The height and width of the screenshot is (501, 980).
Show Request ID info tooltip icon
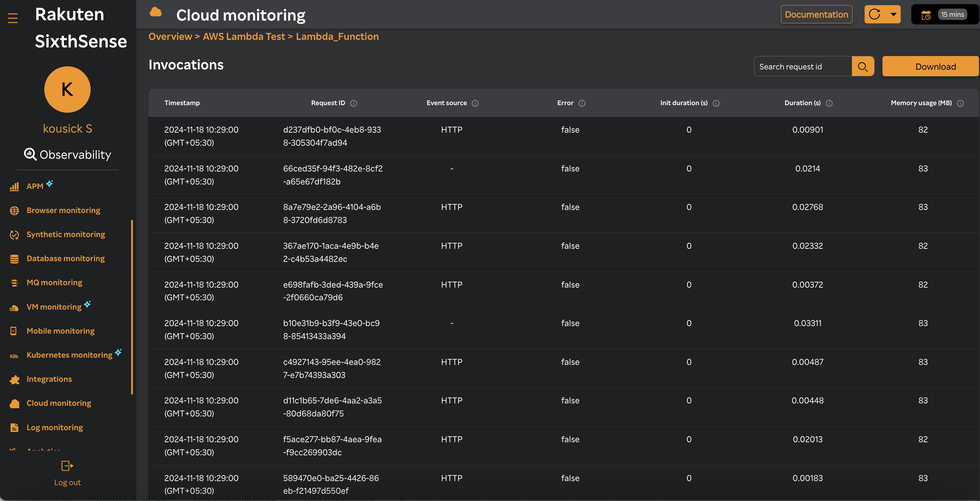(353, 103)
